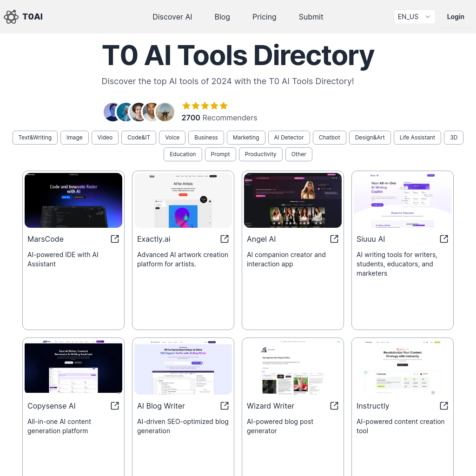Pick the 3D category tag

coord(454,138)
